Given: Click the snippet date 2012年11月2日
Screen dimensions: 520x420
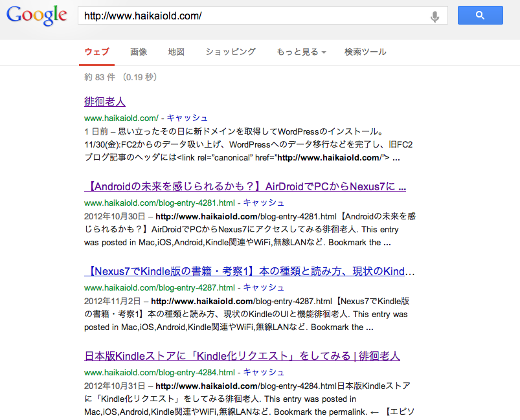Looking at the screenshot, I should pos(113,302).
